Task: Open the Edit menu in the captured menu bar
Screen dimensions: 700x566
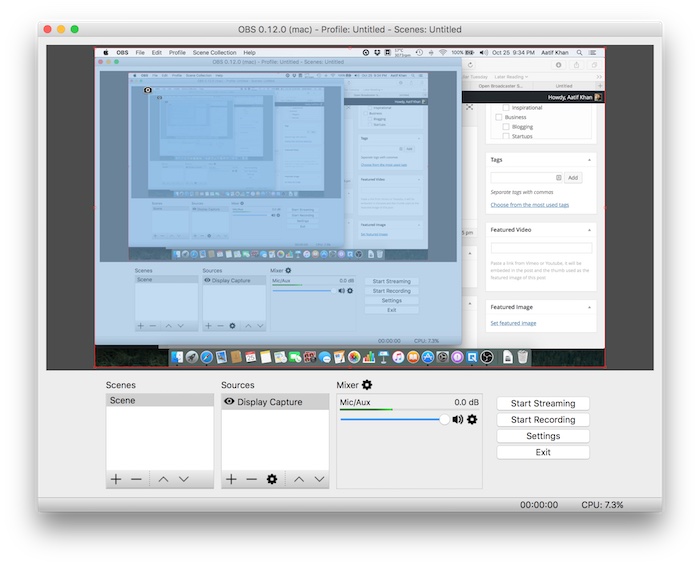Action: 157,53
